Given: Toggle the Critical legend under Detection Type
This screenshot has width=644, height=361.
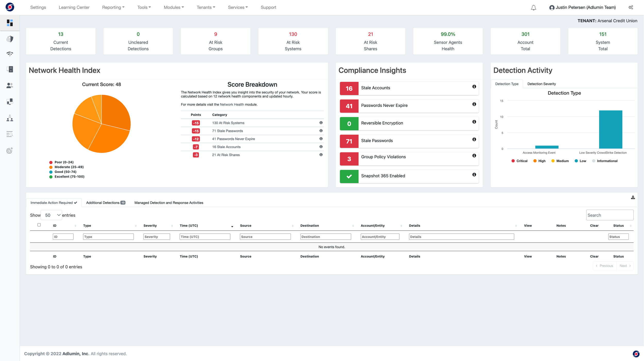Looking at the screenshot, I should 520,161.
